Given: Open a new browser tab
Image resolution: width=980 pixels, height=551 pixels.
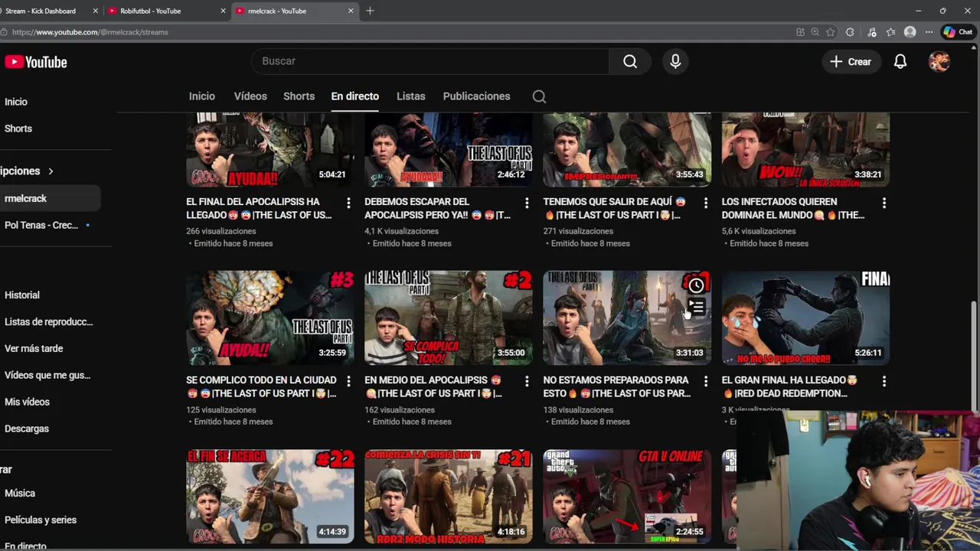Looking at the screenshot, I should coord(370,11).
